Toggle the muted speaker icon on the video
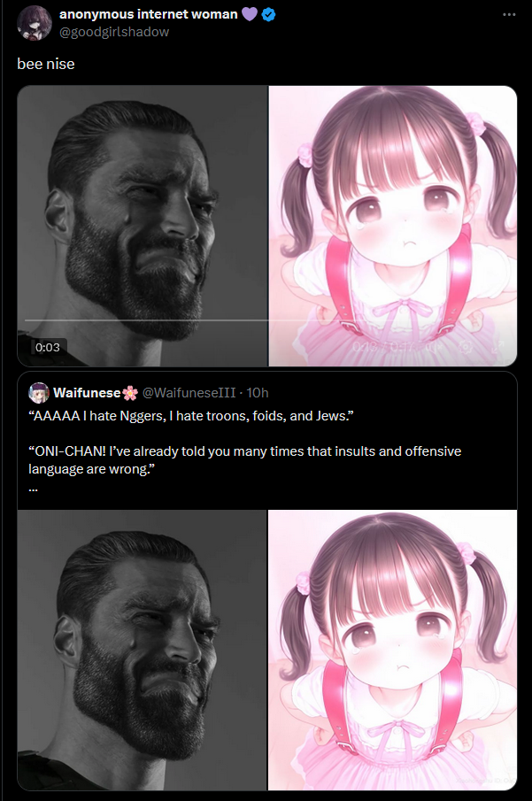The height and width of the screenshot is (801, 532). tap(434, 347)
